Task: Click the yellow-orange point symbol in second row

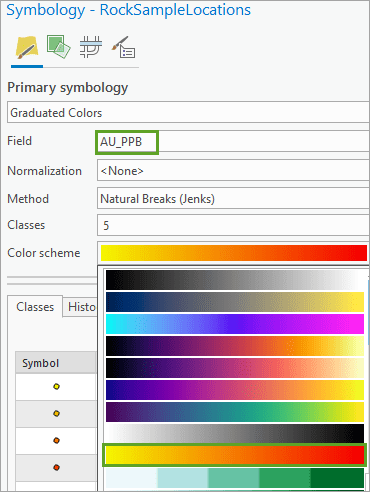Action: (x=56, y=413)
